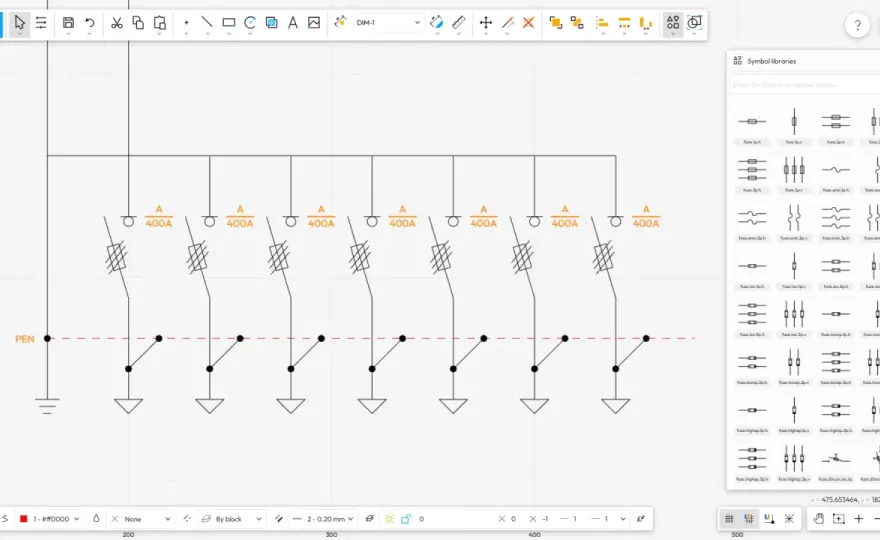Open the 2 - 0.20 mm lineweight dropdown

click(x=324, y=519)
